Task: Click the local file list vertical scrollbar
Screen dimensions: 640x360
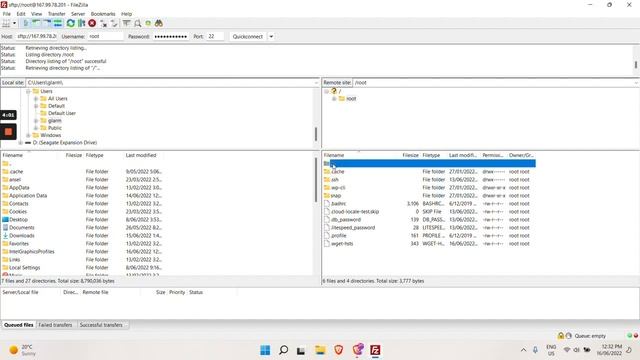Action: [316, 180]
